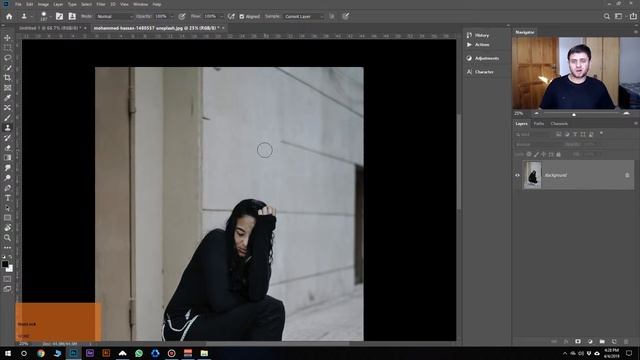Select the Lasso tool

click(7, 58)
